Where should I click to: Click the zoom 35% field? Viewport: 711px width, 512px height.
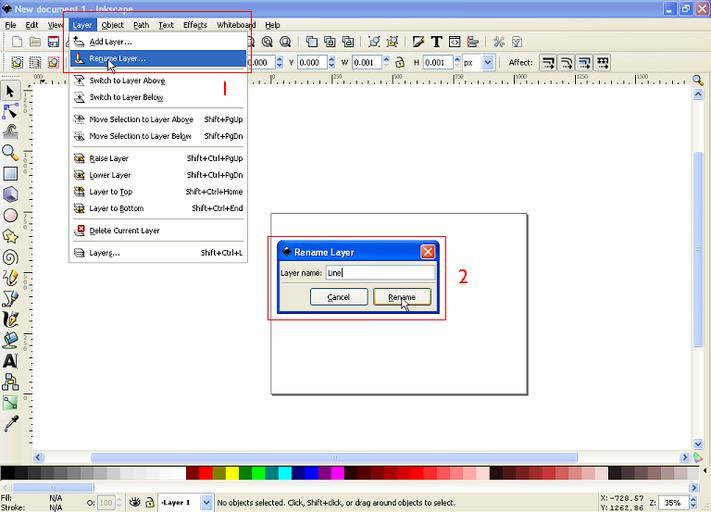[x=673, y=502]
